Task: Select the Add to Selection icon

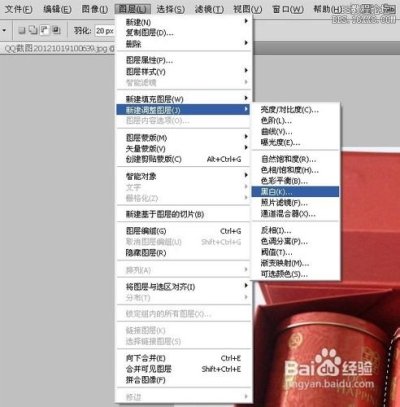Action: point(33,31)
